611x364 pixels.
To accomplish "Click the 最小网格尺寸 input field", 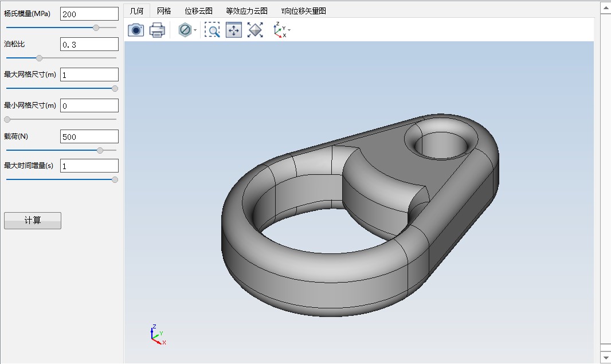I will click(89, 105).
